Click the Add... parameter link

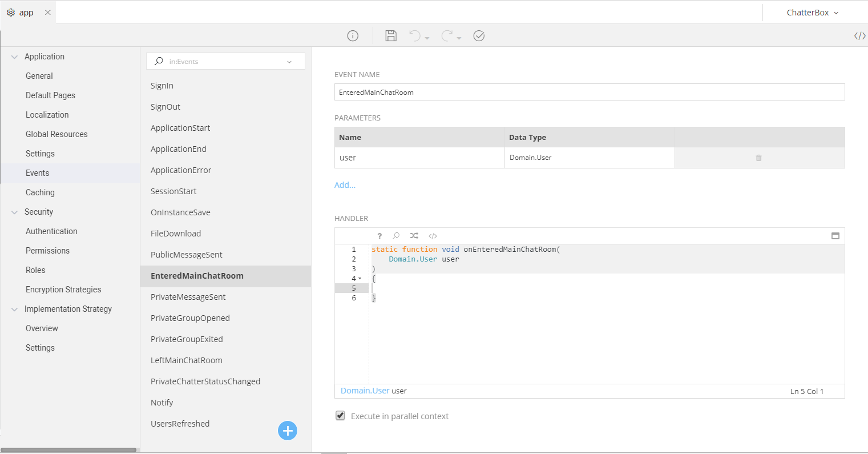(345, 185)
